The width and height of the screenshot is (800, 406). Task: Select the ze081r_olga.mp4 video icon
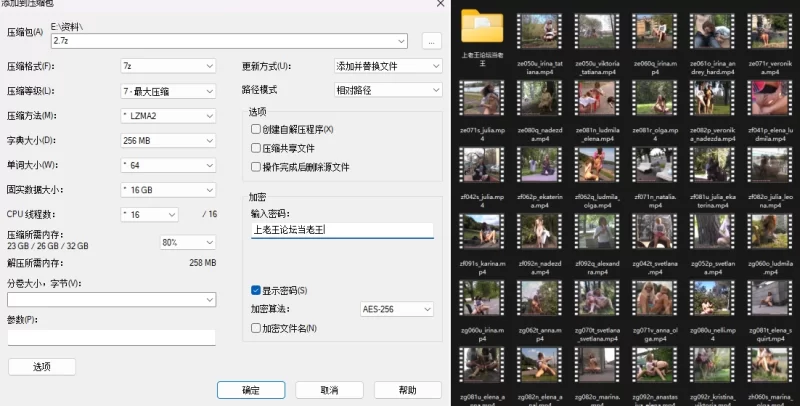coord(655,98)
